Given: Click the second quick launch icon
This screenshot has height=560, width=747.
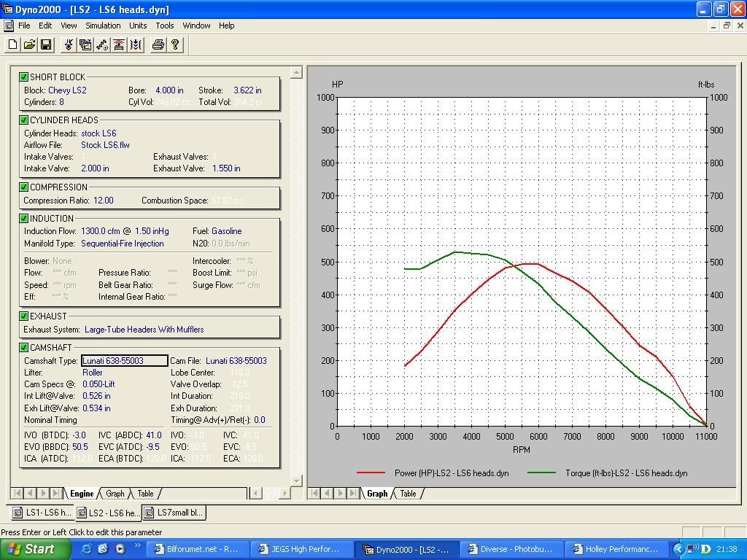Looking at the screenshot, I should (x=103, y=548).
